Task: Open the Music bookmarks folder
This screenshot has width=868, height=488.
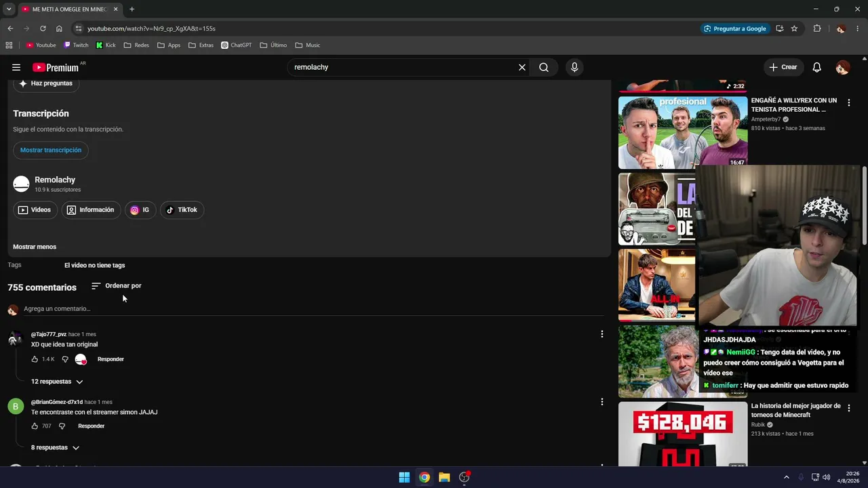Action: click(307, 45)
